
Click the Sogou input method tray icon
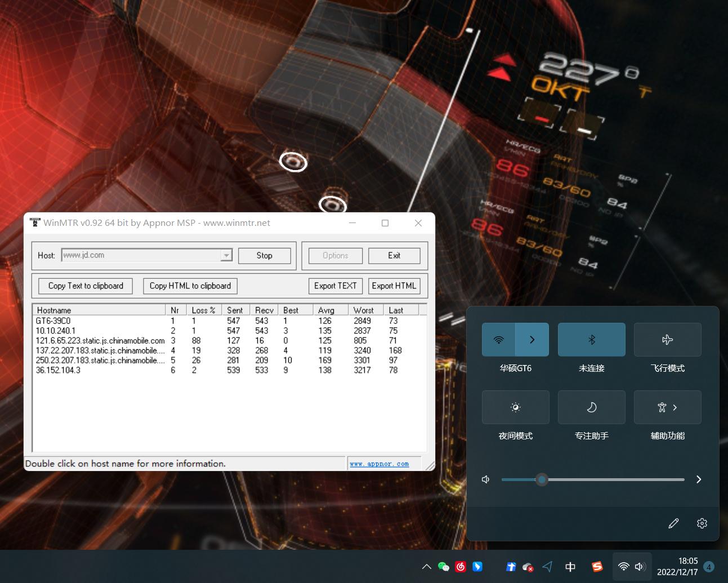(x=597, y=567)
